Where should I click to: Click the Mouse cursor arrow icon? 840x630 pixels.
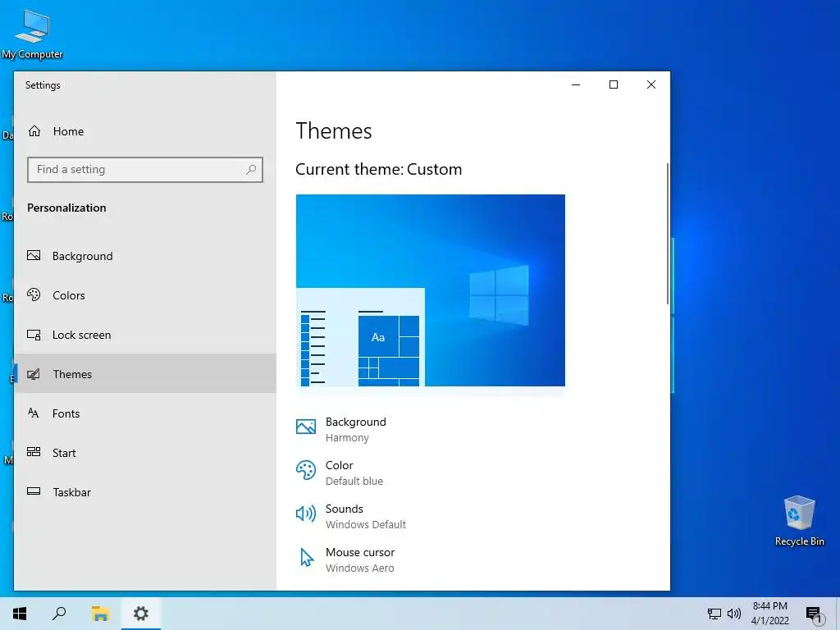(x=307, y=557)
